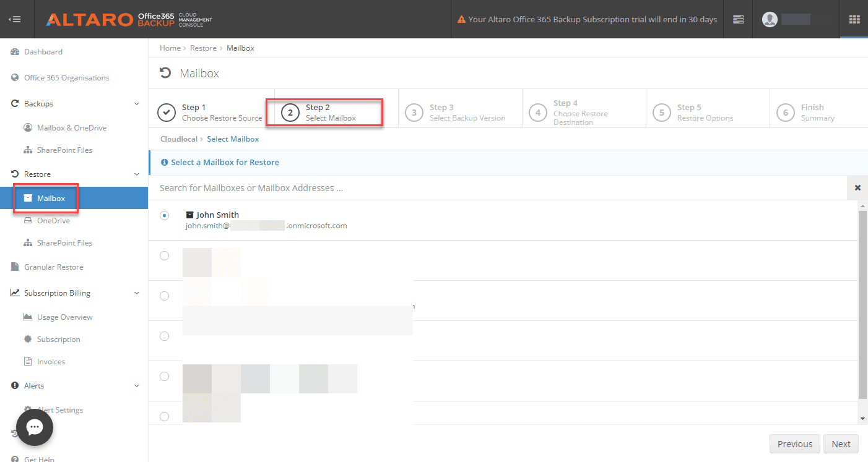
Task: Open Mailbox & OneDrive under Backups
Action: [65, 128]
